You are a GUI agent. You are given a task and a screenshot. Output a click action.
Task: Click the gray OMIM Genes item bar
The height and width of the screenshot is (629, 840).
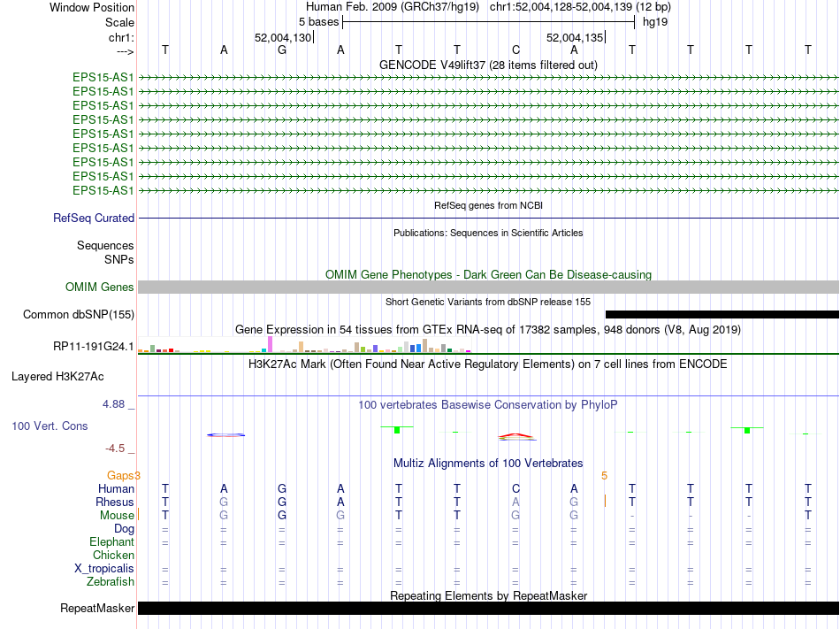[x=488, y=288]
